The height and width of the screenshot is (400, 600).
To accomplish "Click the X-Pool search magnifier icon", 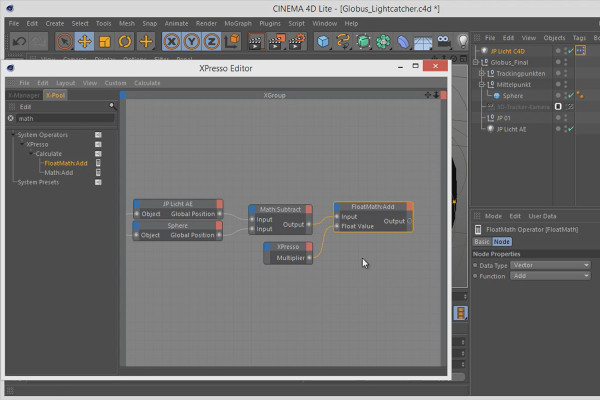I will pos(112,106).
